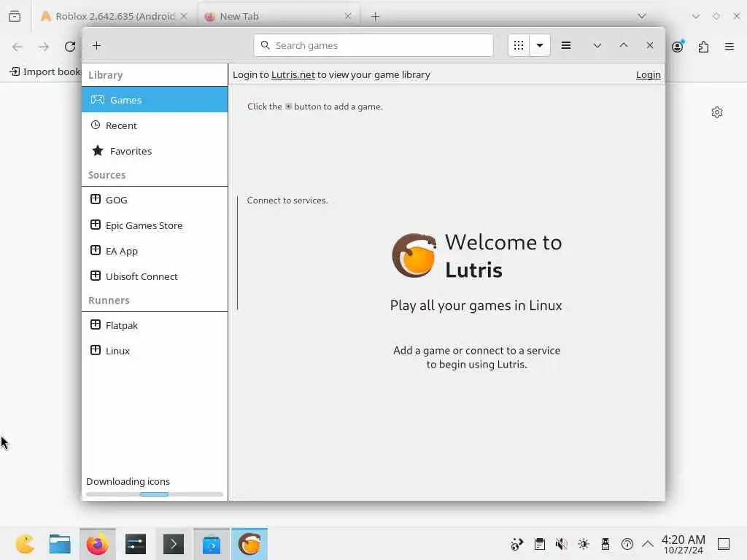Go forward in Firefox

[x=44, y=46]
